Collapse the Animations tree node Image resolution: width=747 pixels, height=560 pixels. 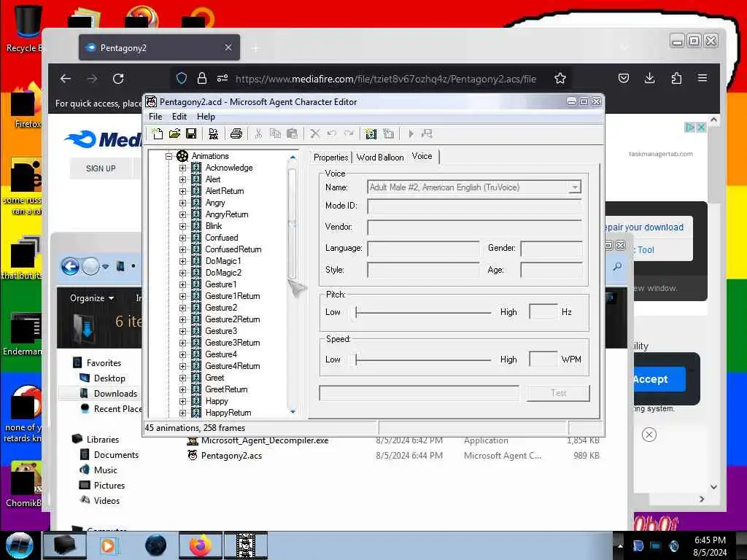(169, 156)
